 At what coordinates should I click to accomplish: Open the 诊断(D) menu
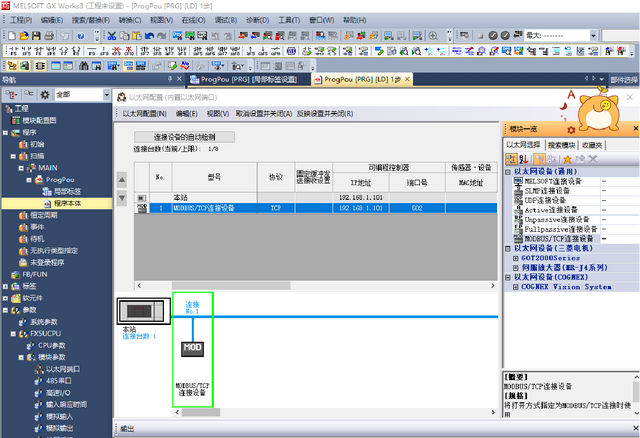point(257,19)
